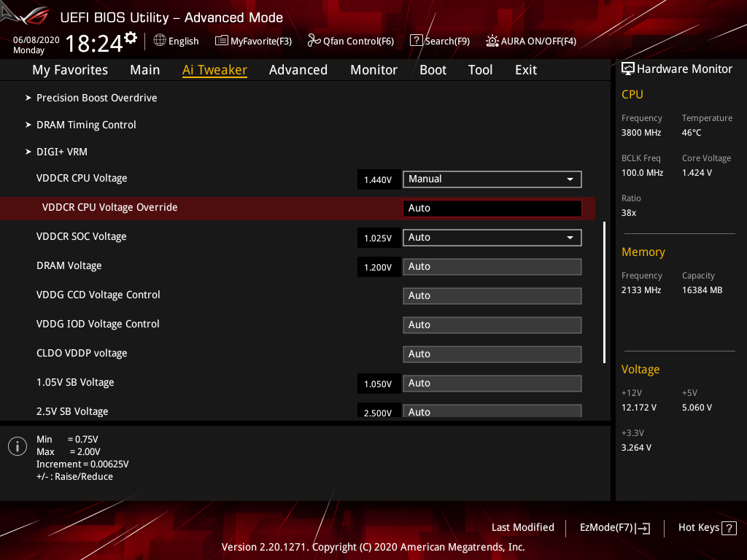Click the 2.5V SB Voltage field
Viewport: 747px width, 560px height.
point(492,411)
